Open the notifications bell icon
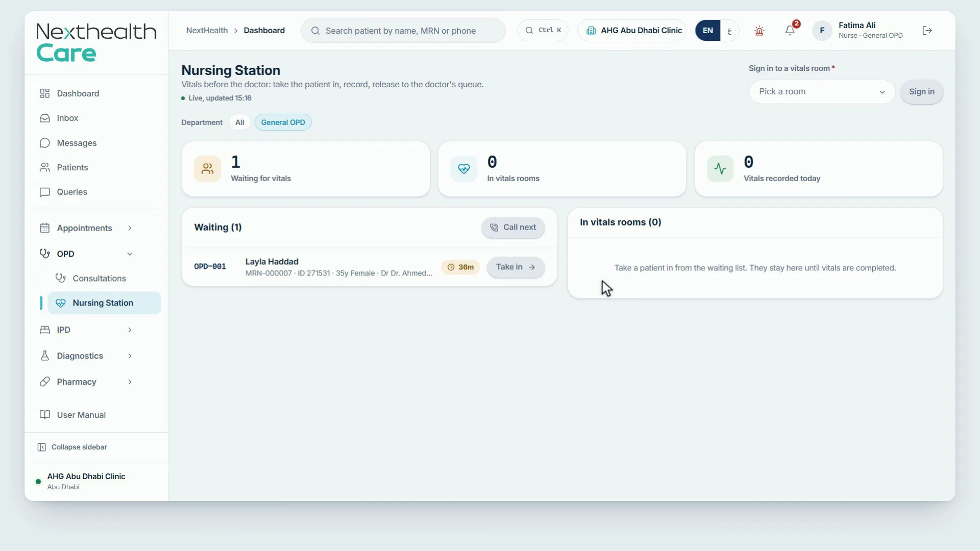Viewport: 980px width, 551px height. coord(790,31)
